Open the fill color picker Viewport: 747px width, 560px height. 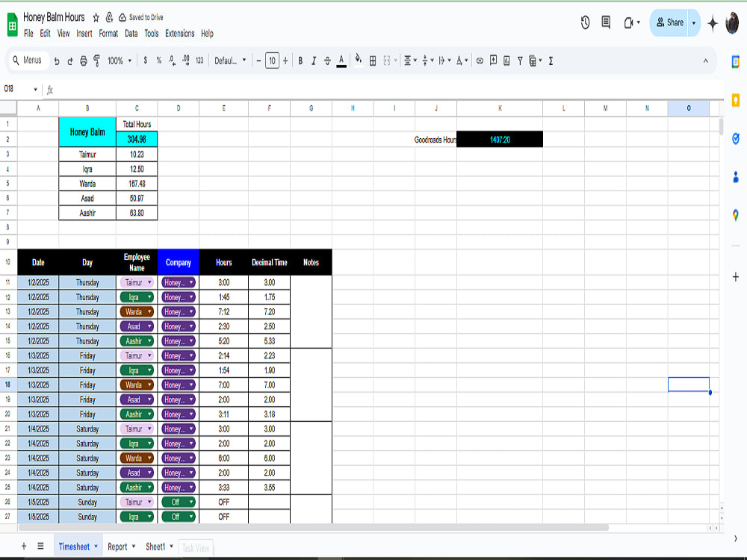pos(359,60)
